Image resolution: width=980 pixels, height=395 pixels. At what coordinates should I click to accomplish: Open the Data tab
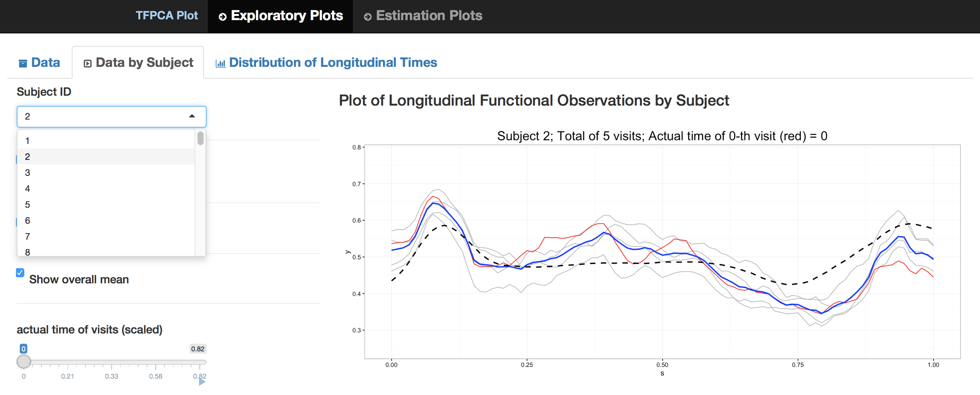45,62
